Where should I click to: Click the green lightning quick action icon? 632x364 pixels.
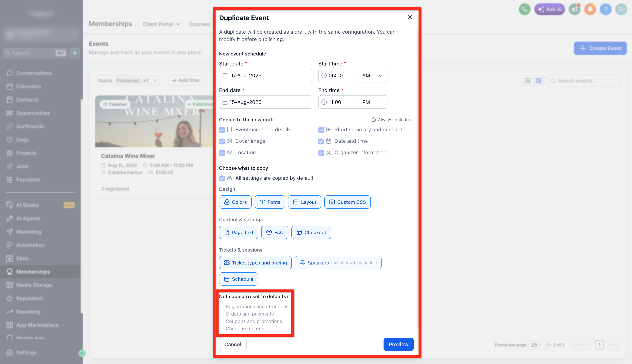(x=75, y=53)
